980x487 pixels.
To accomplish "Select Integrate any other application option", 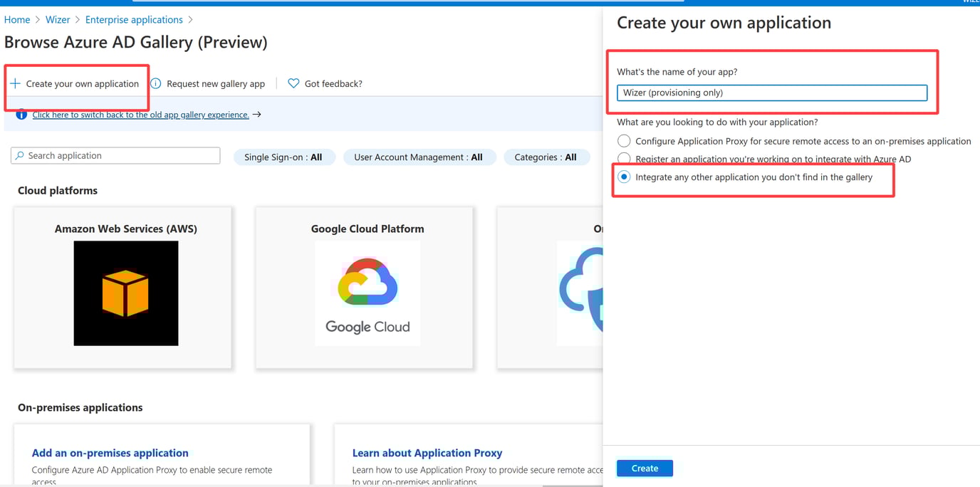I will click(x=624, y=177).
